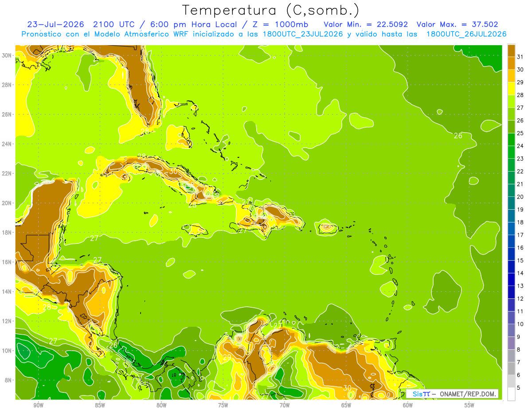Click the 65W longitude axis label
Image resolution: width=532 pixels, height=411 pixels.
pyautogui.click(x=346, y=405)
